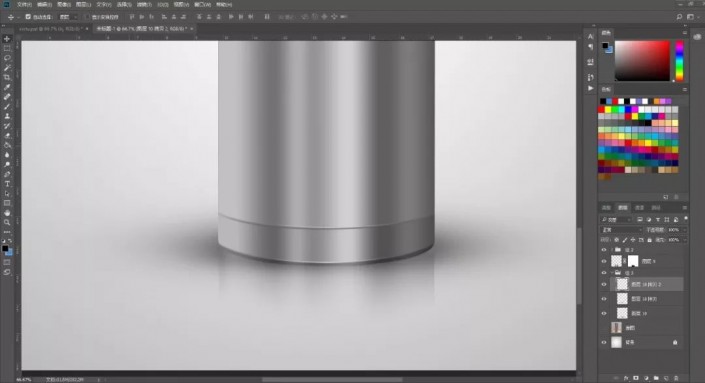Open the workspace switcher icon
Image resolution: width=705 pixels, height=383 pixels.
click(x=690, y=17)
